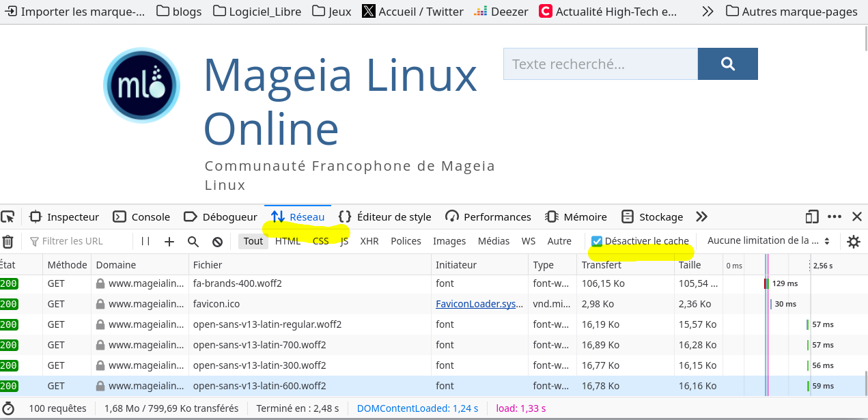868x420 pixels.
Task: Open the Logiciel_Libre bookmarks folder
Action: tap(257, 11)
